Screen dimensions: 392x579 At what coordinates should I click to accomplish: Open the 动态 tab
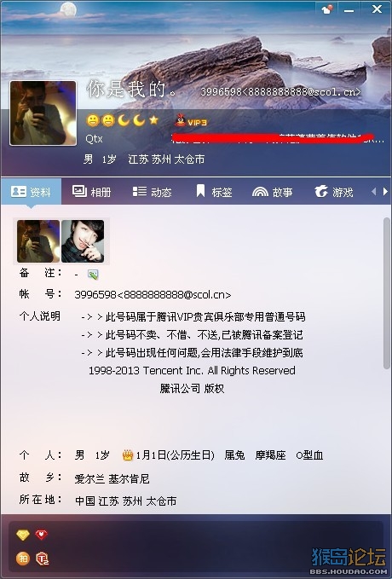click(x=152, y=192)
